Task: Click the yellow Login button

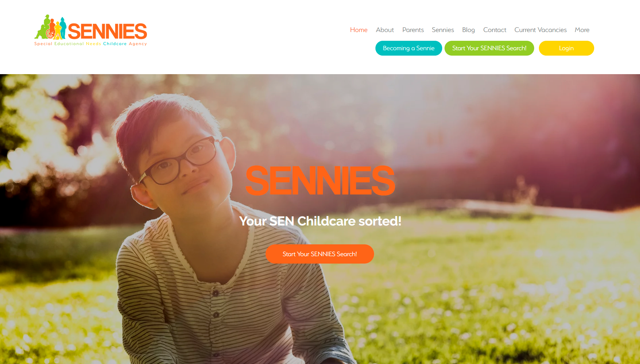Action: (x=567, y=48)
